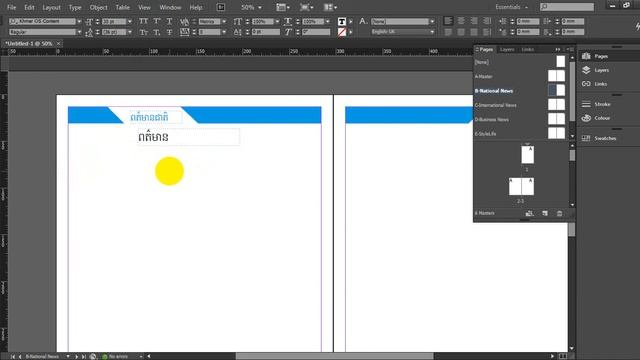Click the Colour palette icon in the dock
640x360 pixels.
coord(586,118)
